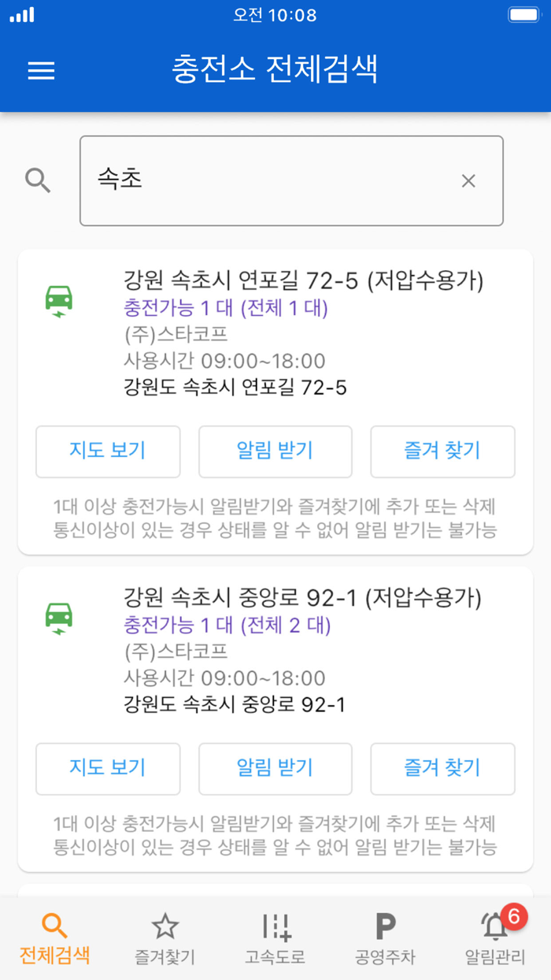Click the green EV charger icon on 연포길 station

[x=59, y=301]
